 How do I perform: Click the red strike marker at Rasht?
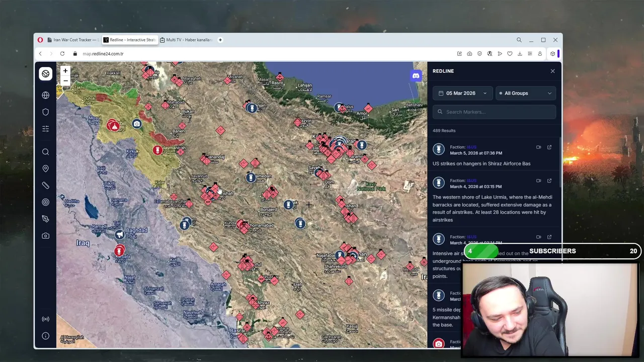pyautogui.click(x=280, y=77)
